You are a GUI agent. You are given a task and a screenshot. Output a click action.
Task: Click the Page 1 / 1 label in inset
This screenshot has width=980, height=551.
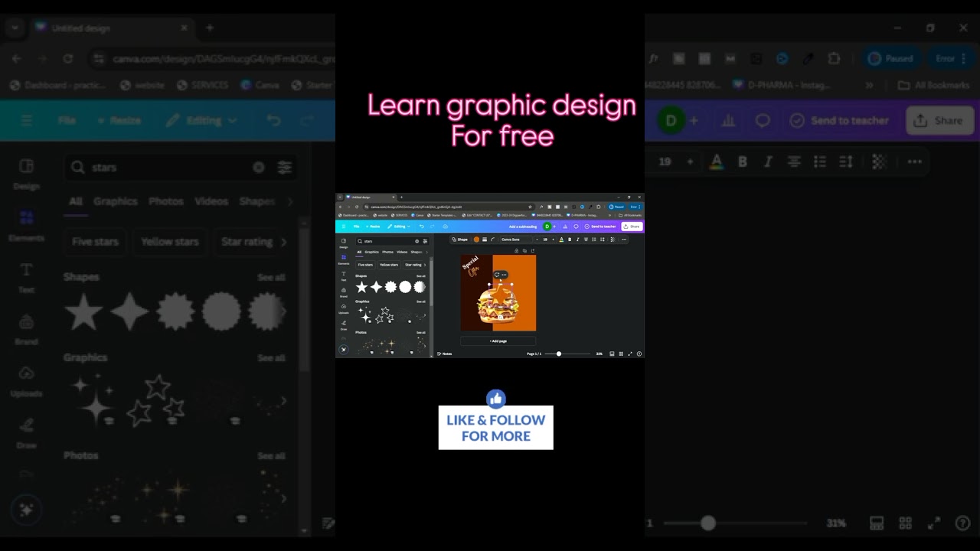coord(534,354)
